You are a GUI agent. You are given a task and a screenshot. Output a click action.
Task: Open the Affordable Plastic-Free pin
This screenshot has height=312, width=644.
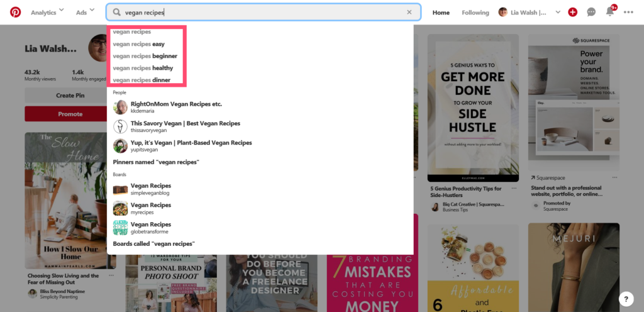pos(473,269)
